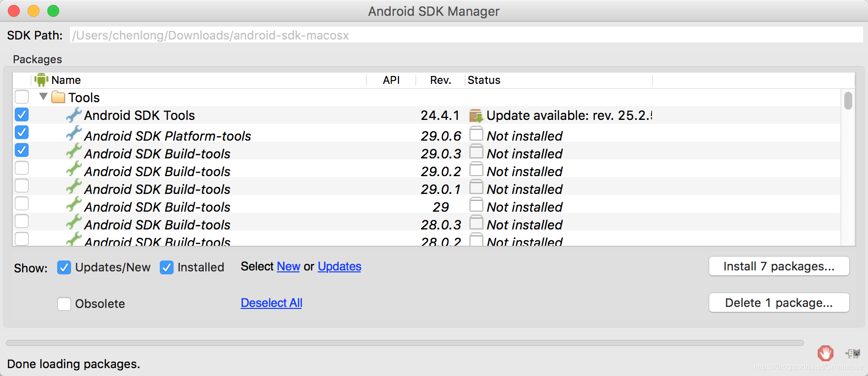Click wrench icon of Build-tools rev 29 row

tap(73, 205)
